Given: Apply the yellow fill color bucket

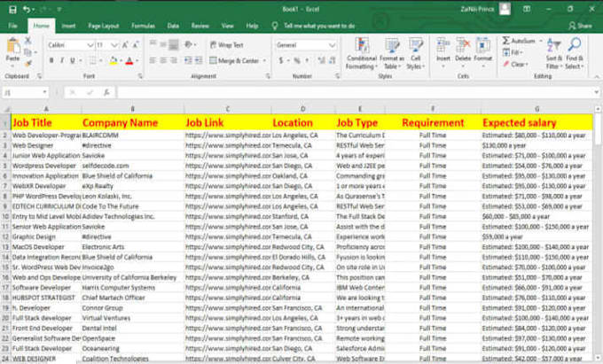Looking at the screenshot, I should point(114,60).
